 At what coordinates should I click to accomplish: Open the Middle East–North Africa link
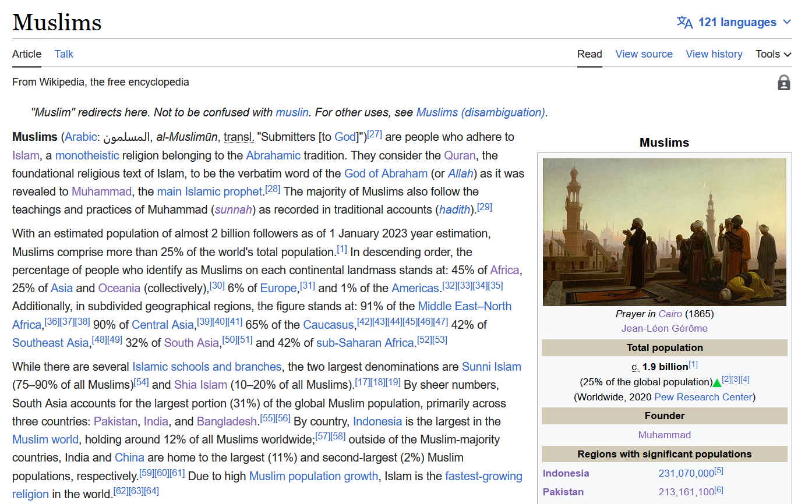tap(464, 306)
